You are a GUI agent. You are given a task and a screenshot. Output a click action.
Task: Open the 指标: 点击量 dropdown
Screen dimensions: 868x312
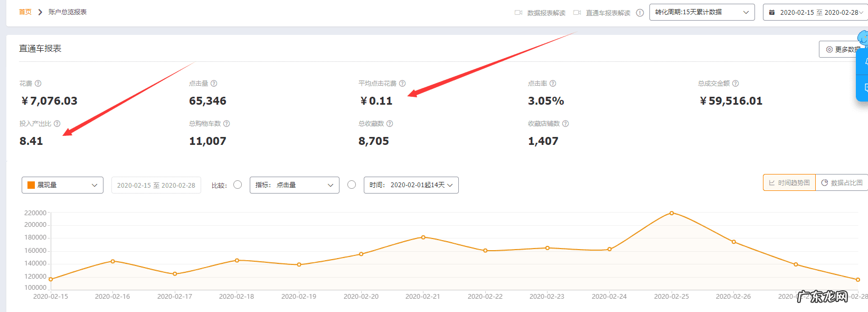click(x=294, y=185)
